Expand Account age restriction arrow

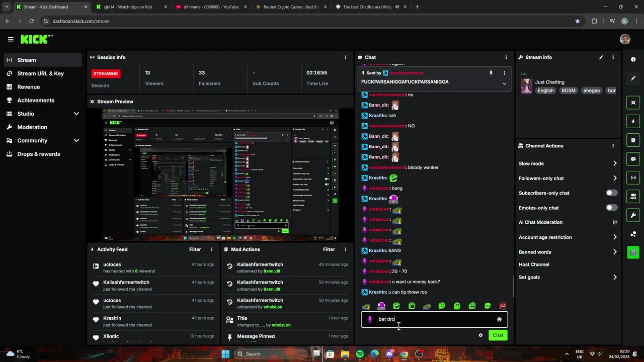(x=615, y=237)
